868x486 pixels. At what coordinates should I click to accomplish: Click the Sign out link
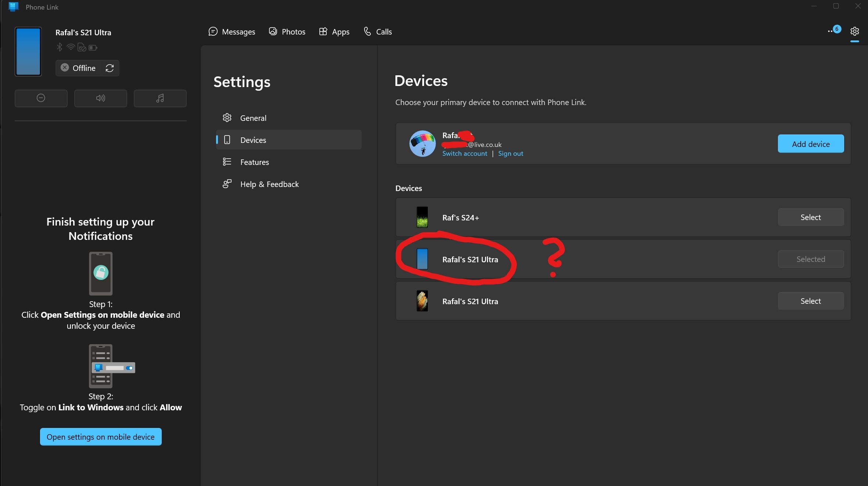pos(510,154)
